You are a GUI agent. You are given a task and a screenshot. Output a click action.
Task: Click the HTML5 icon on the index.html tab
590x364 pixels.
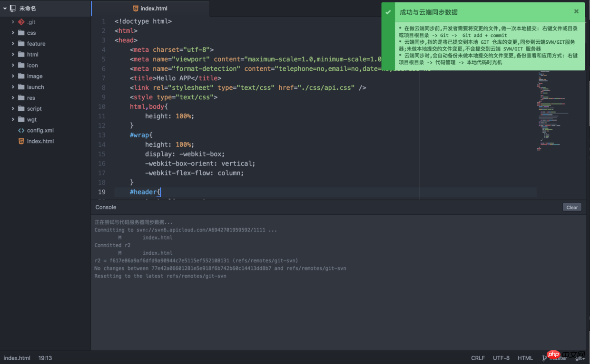click(x=136, y=9)
